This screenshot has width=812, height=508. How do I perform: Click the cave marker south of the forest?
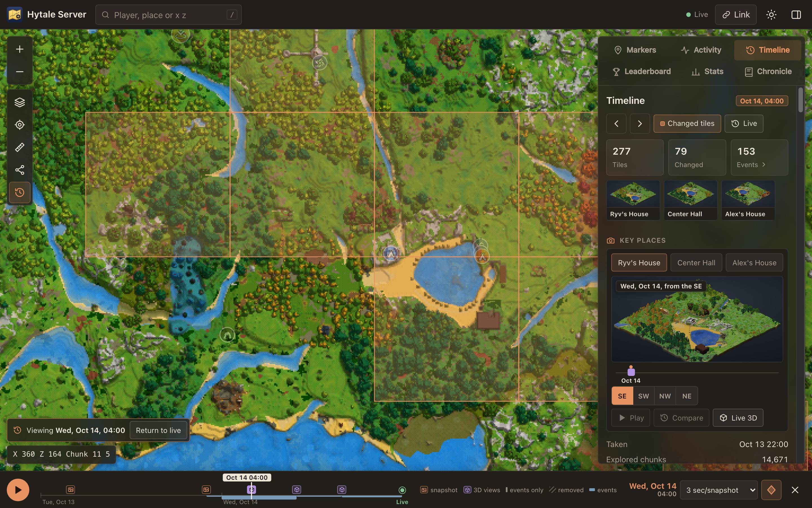coord(227,335)
